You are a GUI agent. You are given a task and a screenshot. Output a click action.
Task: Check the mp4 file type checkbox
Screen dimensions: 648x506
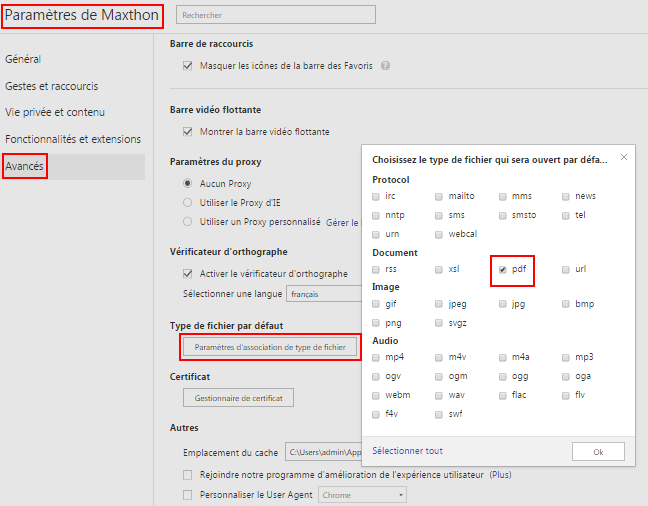point(376,358)
